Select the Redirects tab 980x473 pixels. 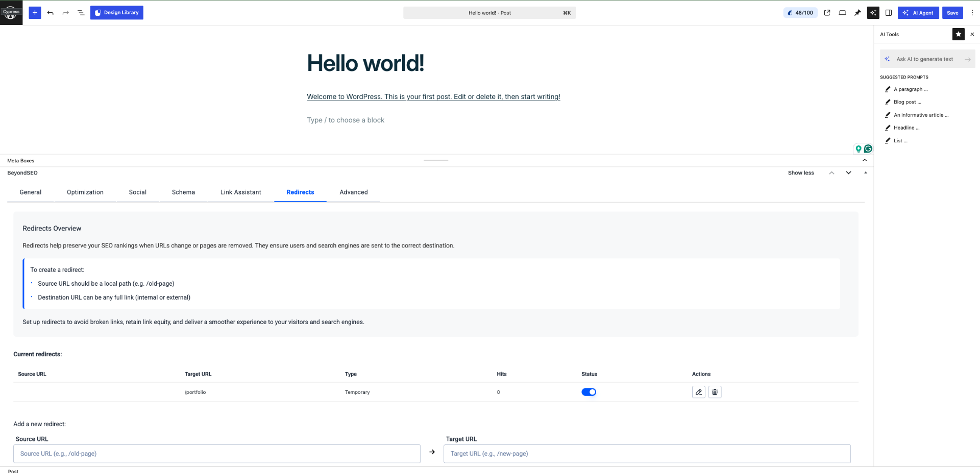[300, 192]
